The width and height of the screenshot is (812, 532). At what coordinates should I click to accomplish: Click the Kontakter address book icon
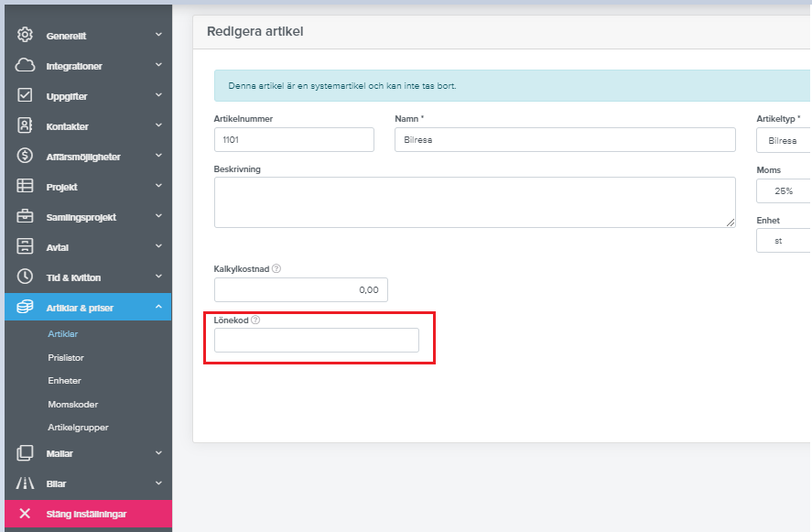26,126
